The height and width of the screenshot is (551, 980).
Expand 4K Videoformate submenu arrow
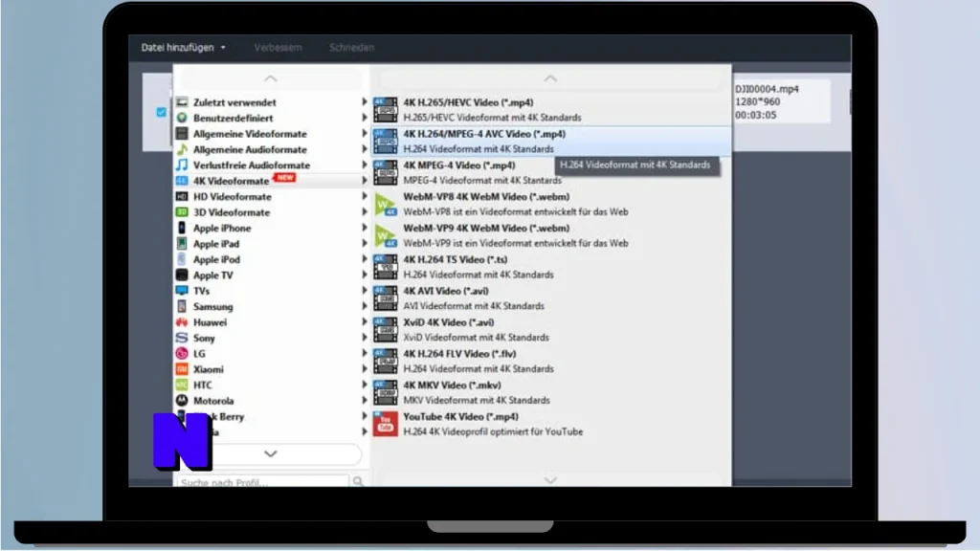tap(365, 181)
